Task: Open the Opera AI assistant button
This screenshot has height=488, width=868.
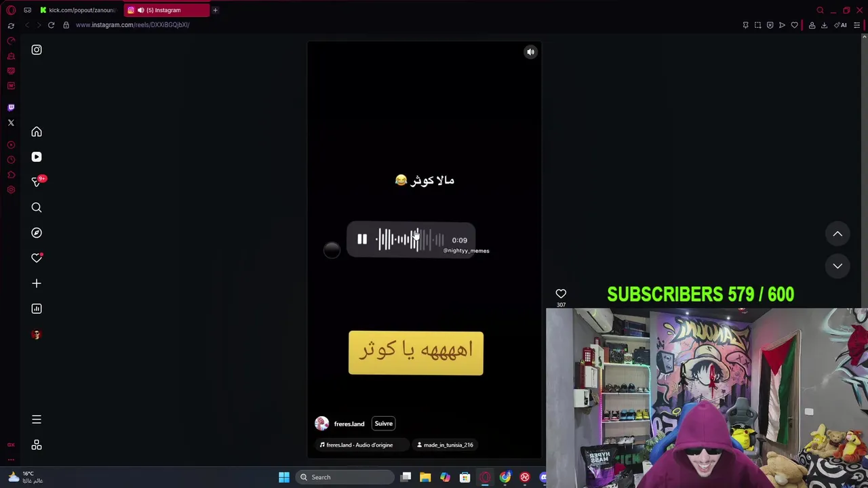Action: [x=840, y=25]
